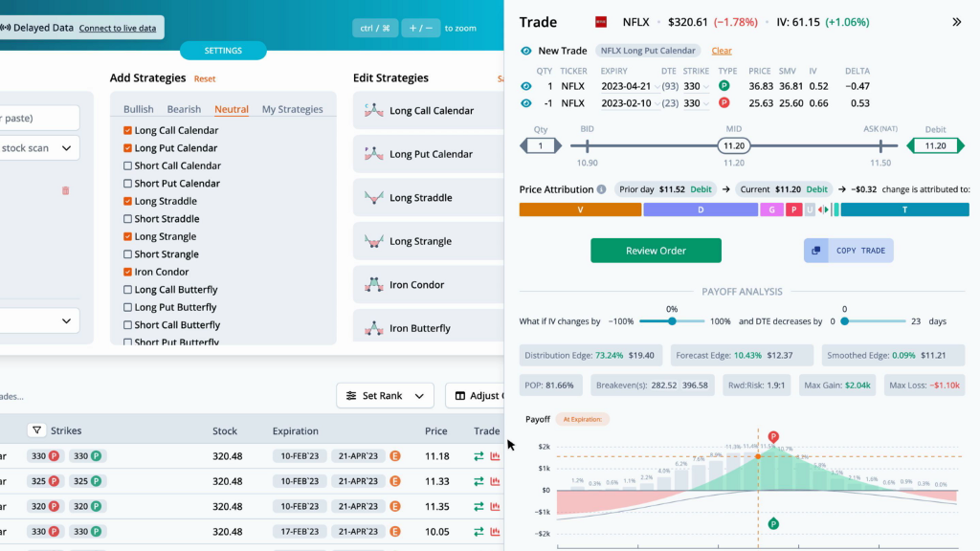The width and height of the screenshot is (980, 551).
Task: Open the My Strategies tab
Action: click(293, 109)
